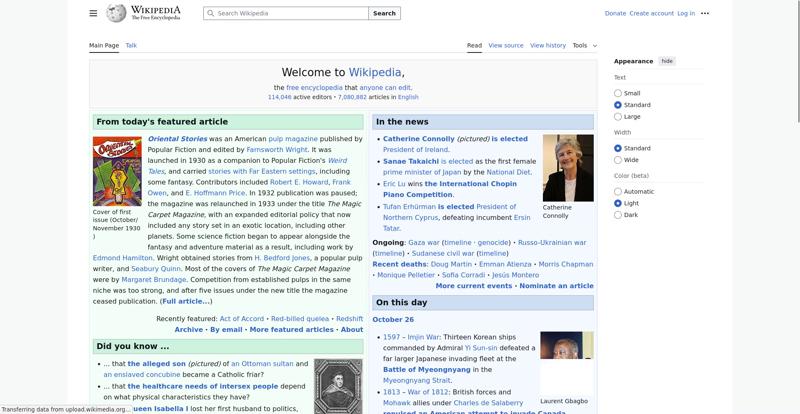Expand the Tools dropdown menu
Screen dimensions: 800x414
[583, 45]
